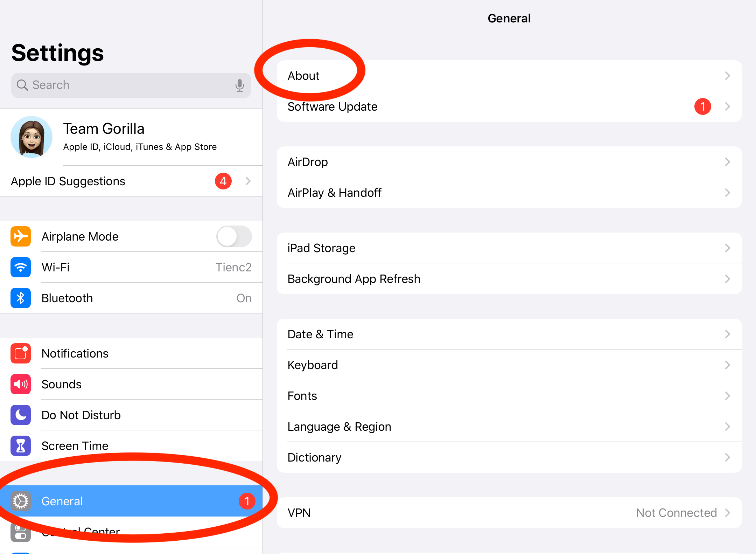Open Background App Refresh
Viewport: 756px width, 554px height.
[509, 279]
